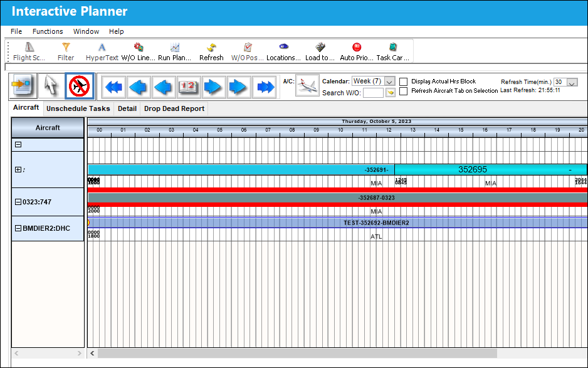This screenshot has width=588, height=368.
Task: Open the Help menu
Action: 116,31
